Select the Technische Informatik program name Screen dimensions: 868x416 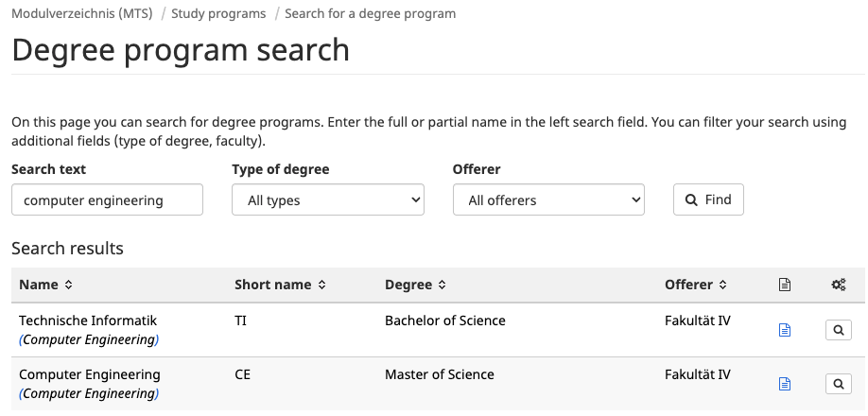coord(88,321)
